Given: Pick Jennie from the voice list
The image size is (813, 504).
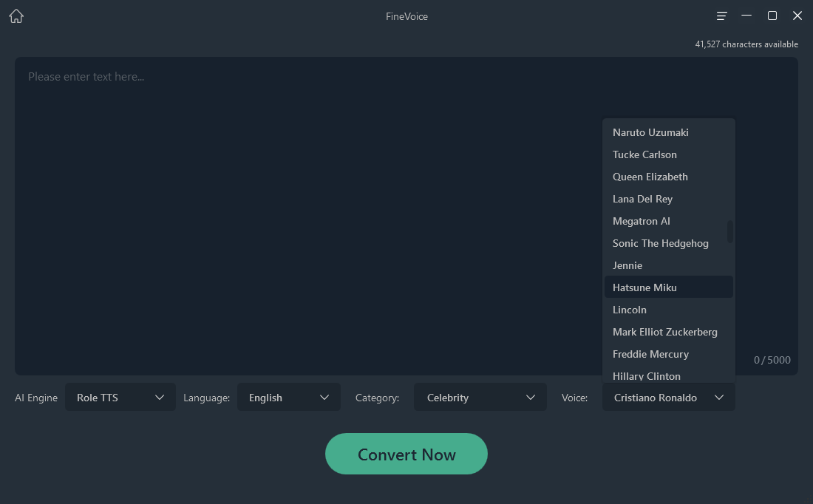Looking at the screenshot, I should point(668,265).
